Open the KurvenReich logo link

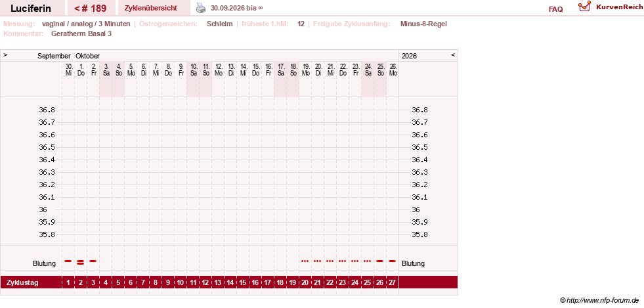(610, 7)
